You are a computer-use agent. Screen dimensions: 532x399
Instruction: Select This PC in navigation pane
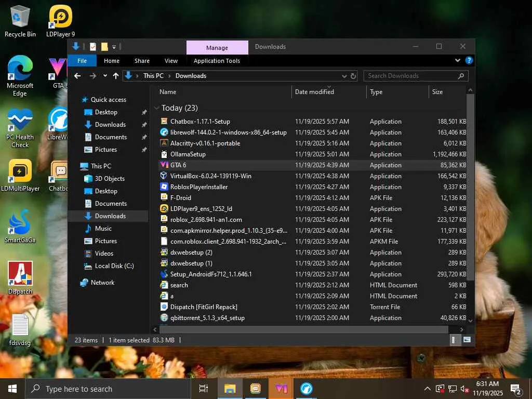pyautogui.click(x=101, y=166)
